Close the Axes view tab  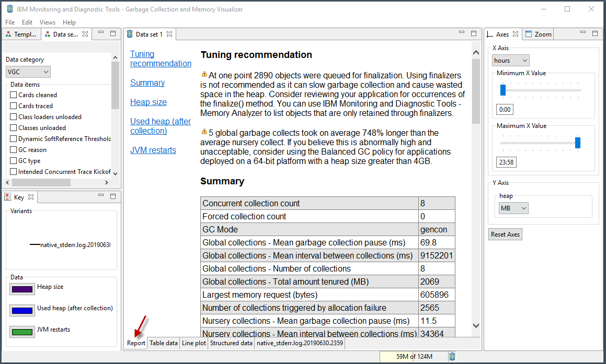[516, 34]
